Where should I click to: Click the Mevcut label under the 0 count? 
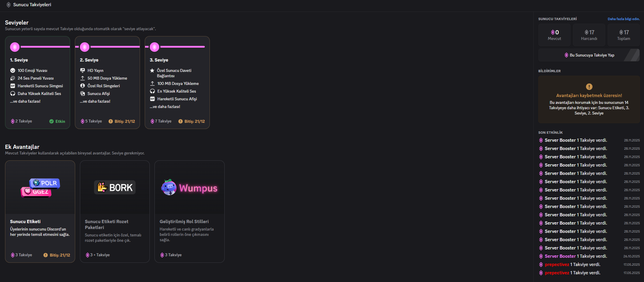coord(554,39)
